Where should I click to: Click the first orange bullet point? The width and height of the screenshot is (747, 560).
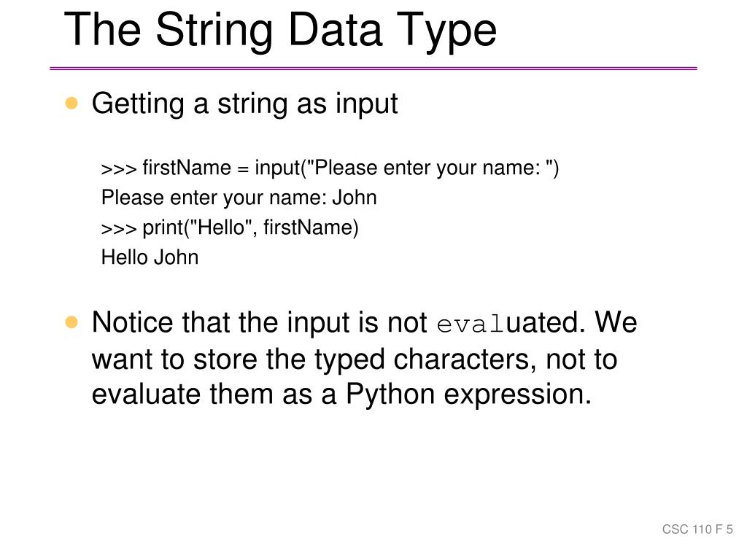pos(71,103)
